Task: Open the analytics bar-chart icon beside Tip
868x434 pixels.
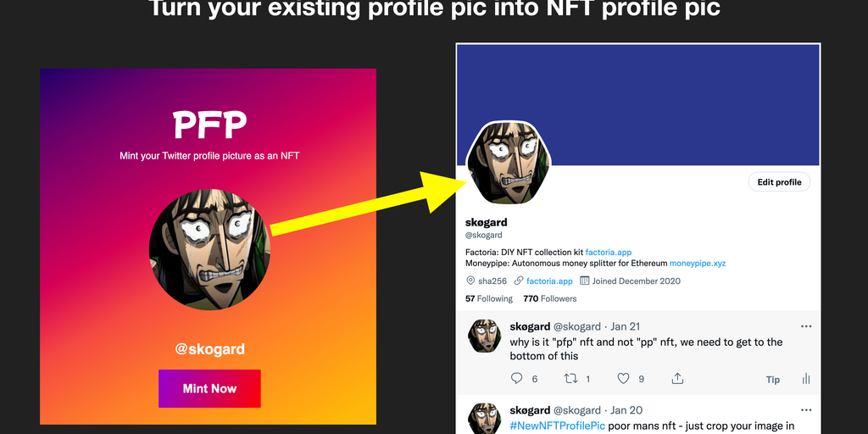Action: point(806,379)
